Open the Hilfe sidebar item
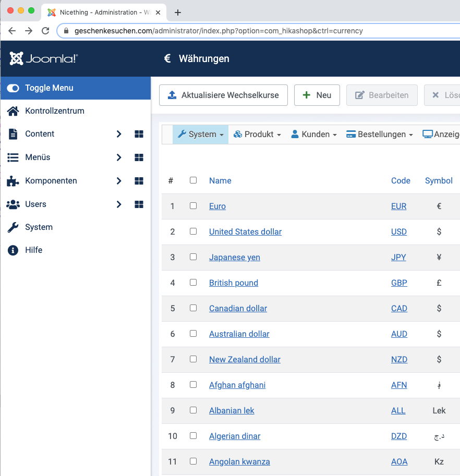Image resolution: width=460 pixels, height=476 pixels. pos(34,250)
